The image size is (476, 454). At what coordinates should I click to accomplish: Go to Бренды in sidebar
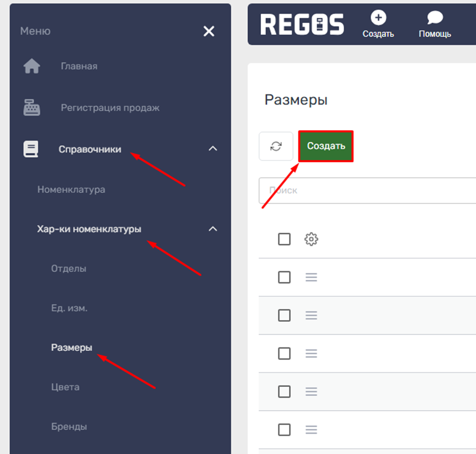point(69,427)
